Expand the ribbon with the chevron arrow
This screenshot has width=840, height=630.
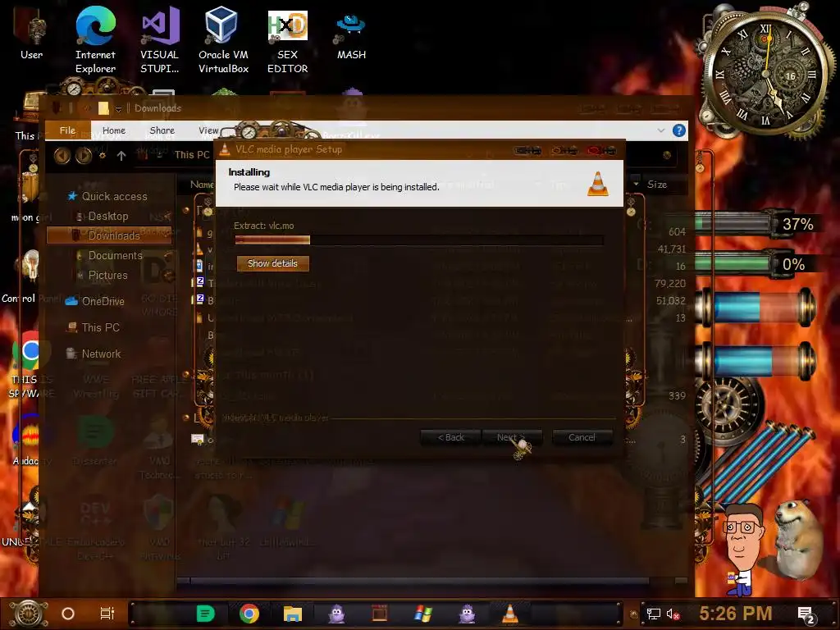(x=660, y=130)
